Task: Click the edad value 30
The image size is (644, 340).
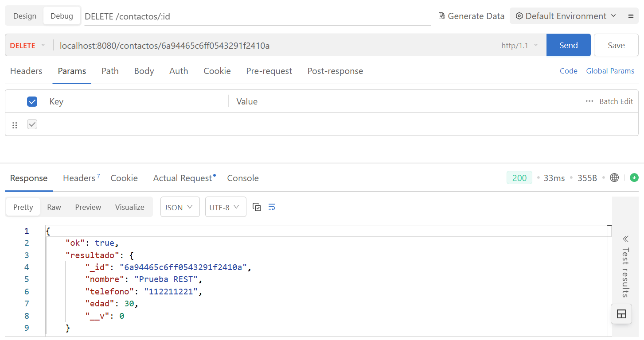Action: (129, 303)
